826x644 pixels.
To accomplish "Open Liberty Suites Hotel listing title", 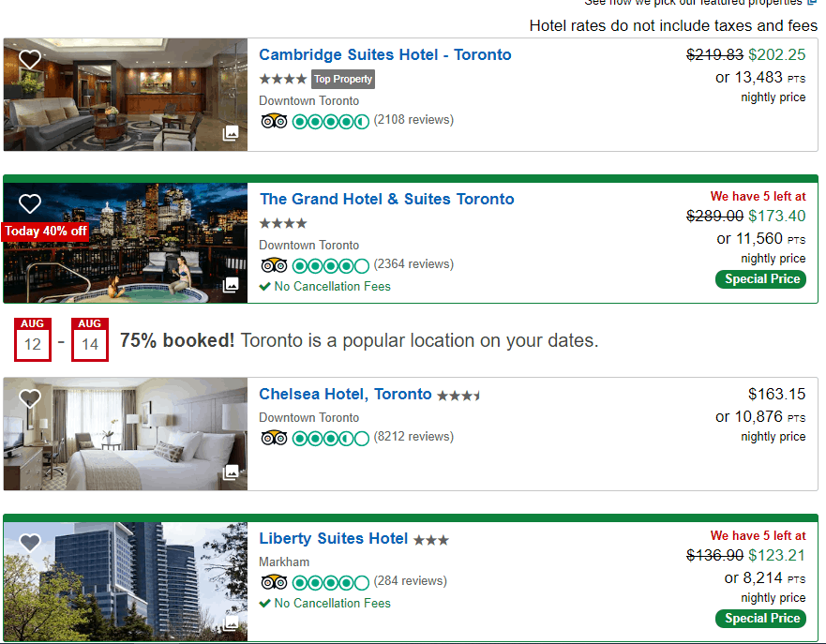I will pos(333,538).
